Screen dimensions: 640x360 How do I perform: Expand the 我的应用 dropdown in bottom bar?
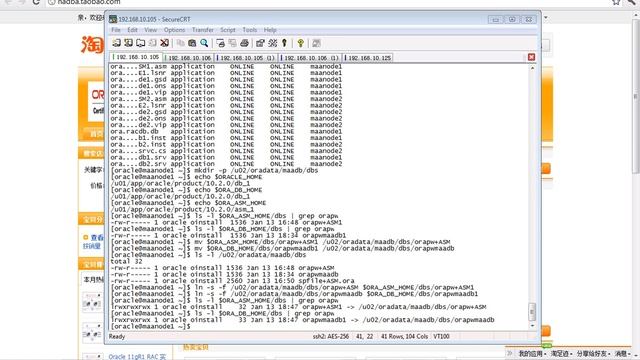pos(532,353)
